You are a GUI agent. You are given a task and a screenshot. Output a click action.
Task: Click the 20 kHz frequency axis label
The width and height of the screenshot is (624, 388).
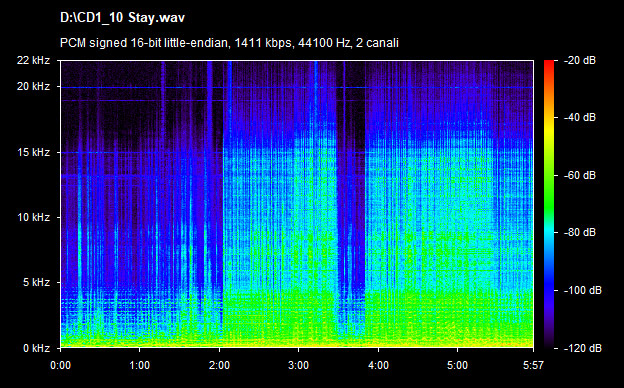tap(33, 86)
